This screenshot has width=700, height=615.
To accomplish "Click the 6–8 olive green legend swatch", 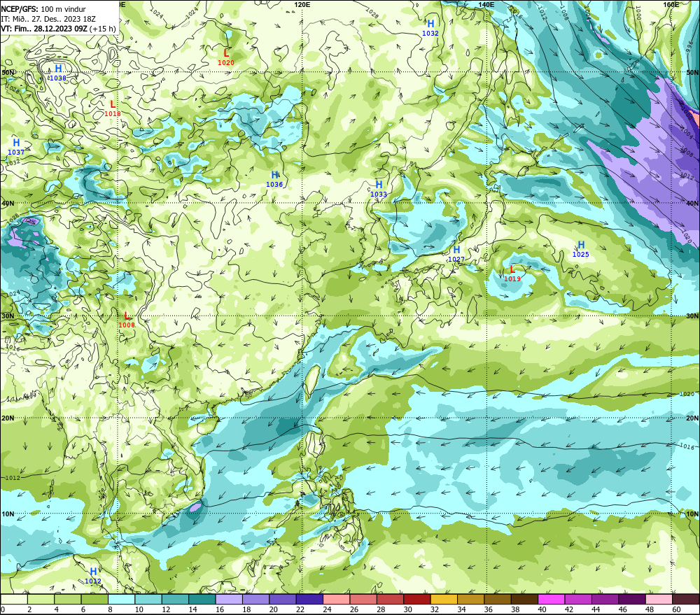I will tap(94, 599).
